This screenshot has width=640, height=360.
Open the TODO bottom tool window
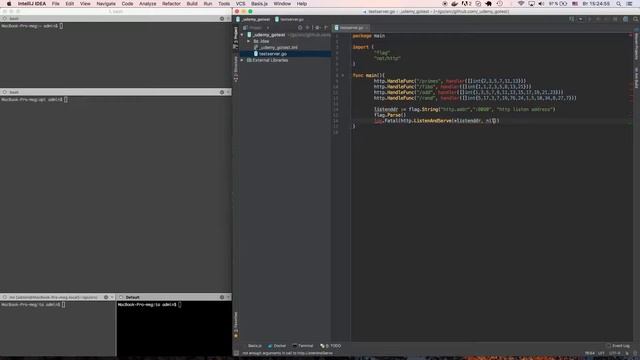click(331, 346)
